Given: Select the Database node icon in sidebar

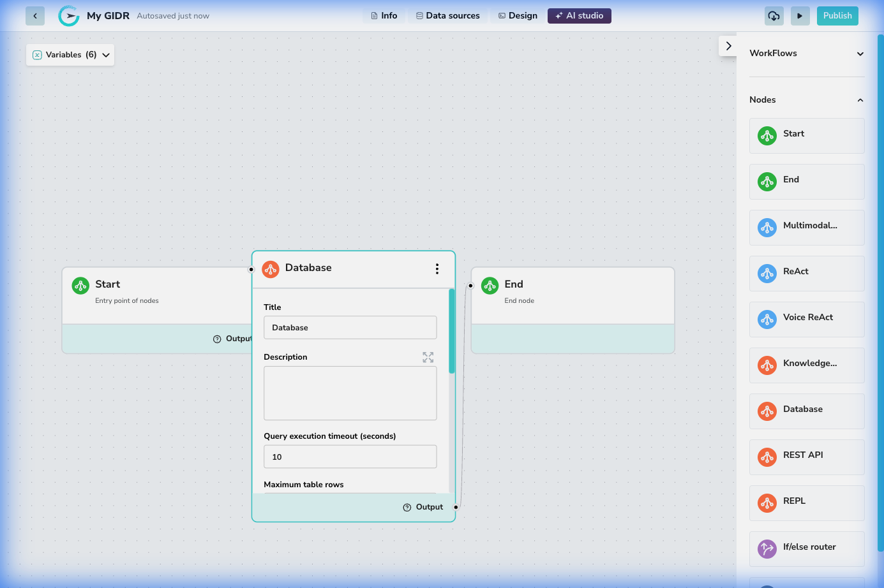Looking at the screenshot, I should pos(767,411).
